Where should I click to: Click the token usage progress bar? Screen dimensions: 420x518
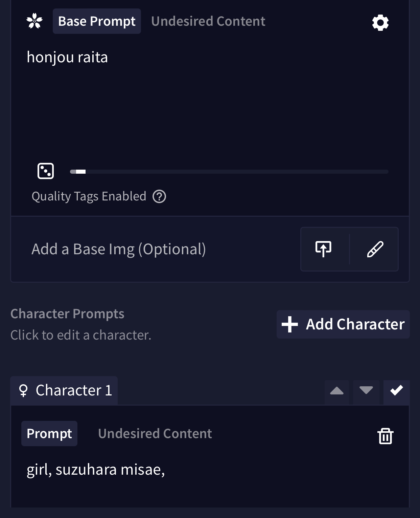tap(229, 172)
